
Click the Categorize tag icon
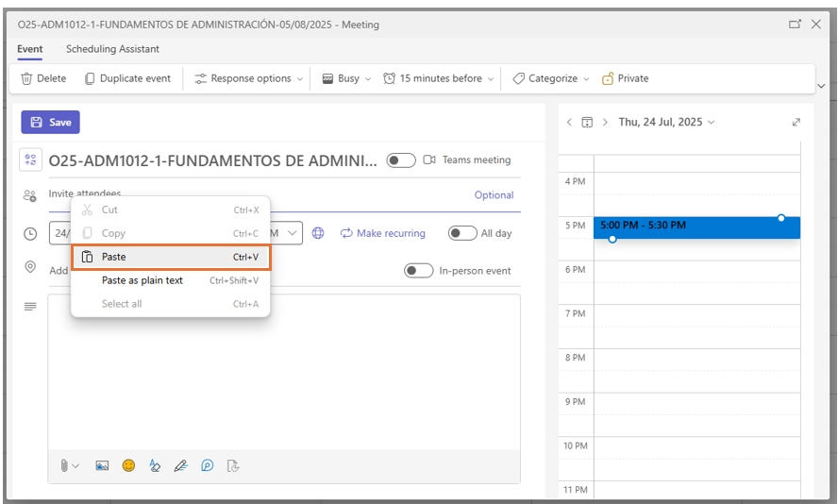click(x=518, y=78)
